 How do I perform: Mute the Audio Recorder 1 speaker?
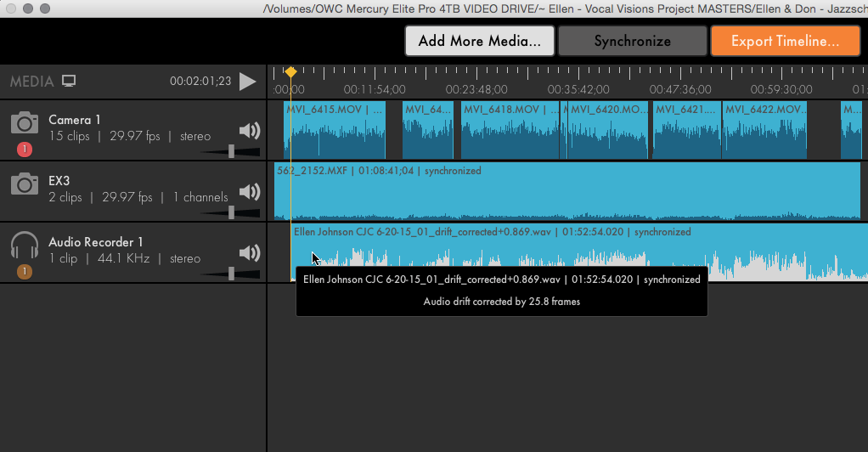pos(250,253)
